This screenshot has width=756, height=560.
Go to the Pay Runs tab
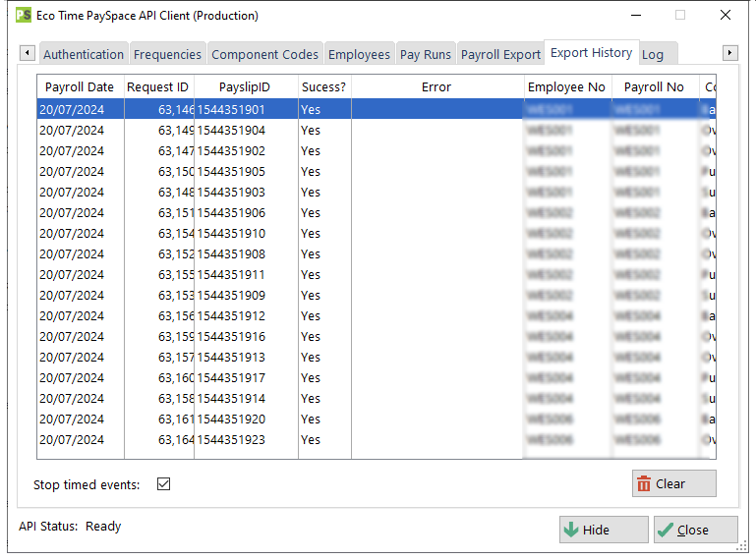(x=426, y=54)
